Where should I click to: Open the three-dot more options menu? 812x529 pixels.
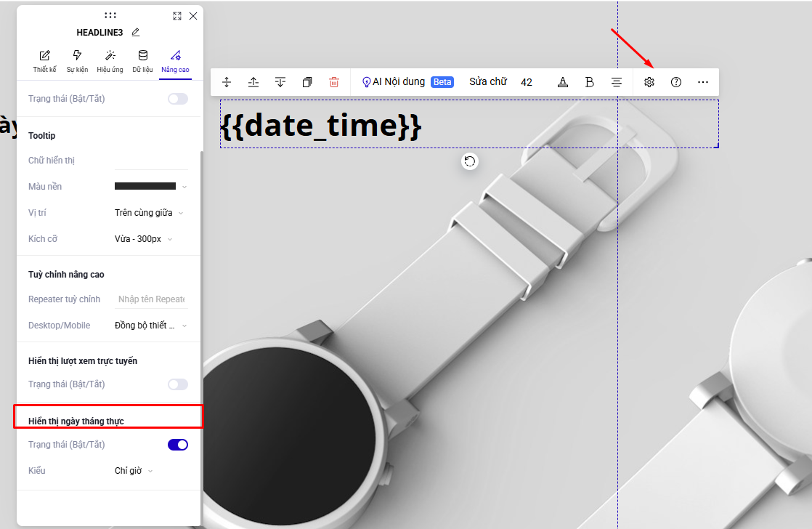click(x=703, y=82)
